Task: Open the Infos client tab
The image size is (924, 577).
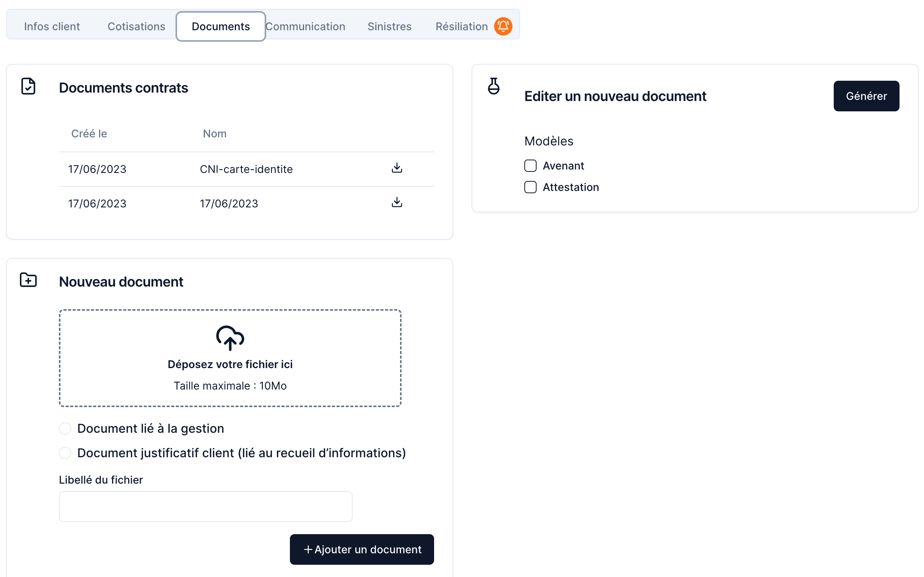Action: [52, 26]
